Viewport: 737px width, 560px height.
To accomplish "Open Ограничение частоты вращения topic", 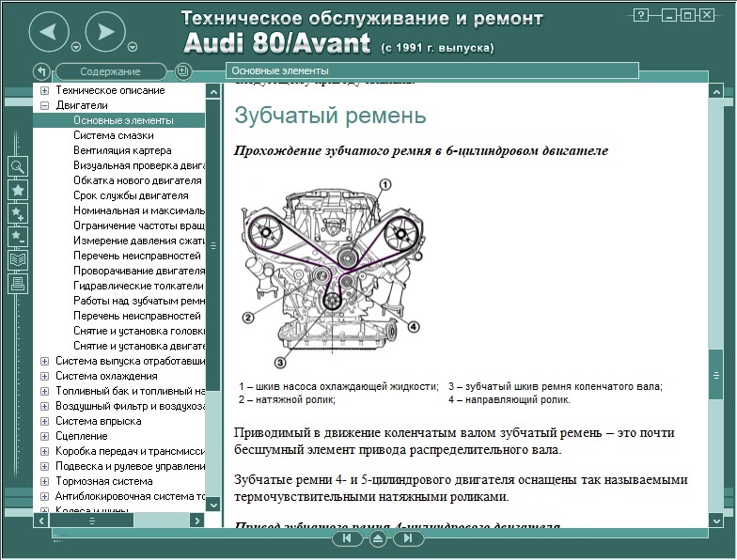I will (139, 226).
